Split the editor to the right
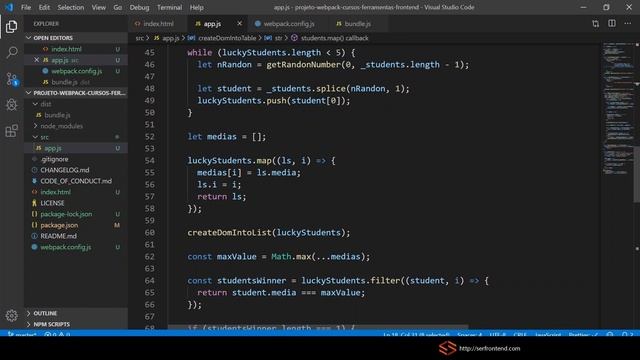The height and width of the screenshot is (360, 640). pyautogui.click(x=612, y=24)
